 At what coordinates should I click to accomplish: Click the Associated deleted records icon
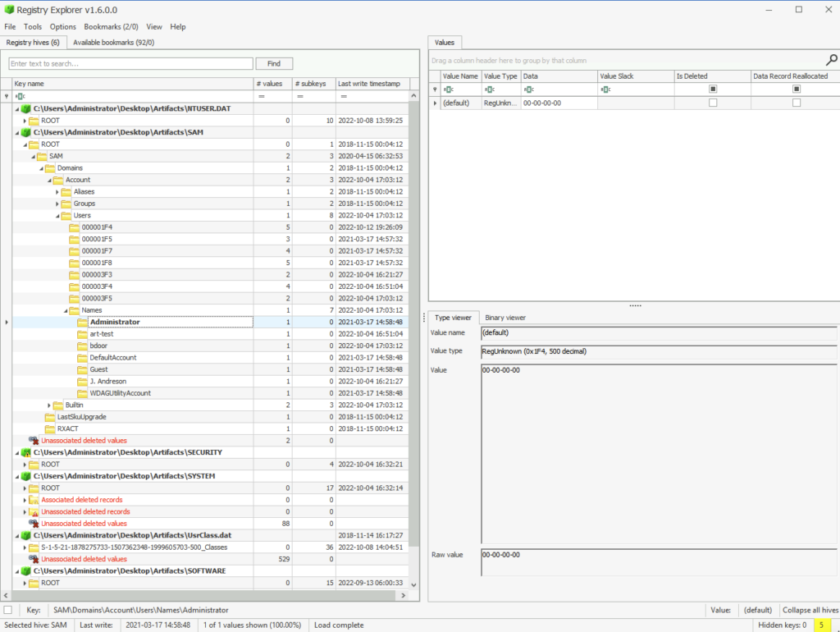[34, 500]
